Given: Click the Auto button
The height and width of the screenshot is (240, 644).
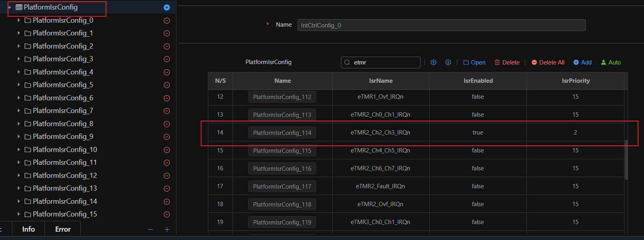Looking at the screenshot, I should (611, 62).
